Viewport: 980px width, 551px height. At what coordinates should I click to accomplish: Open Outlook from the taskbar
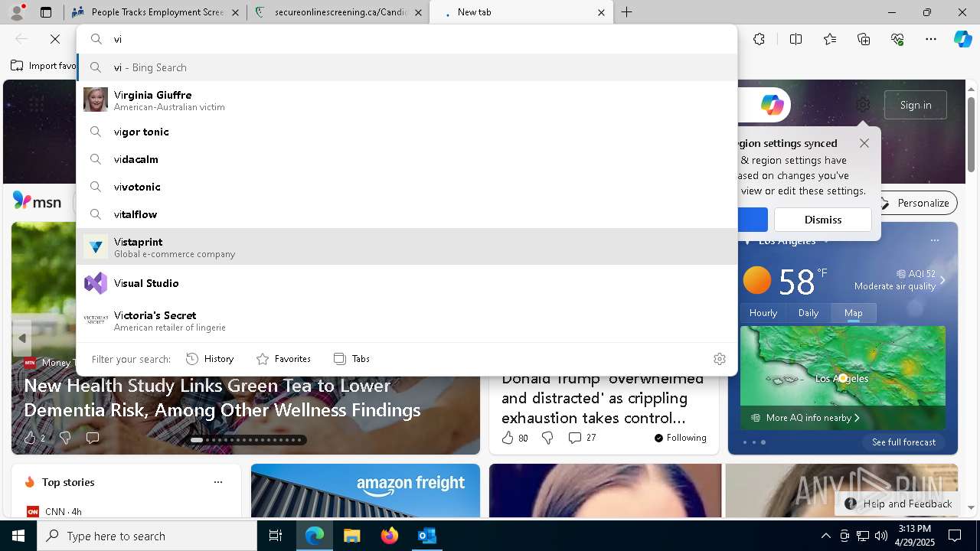click(426, 536)
